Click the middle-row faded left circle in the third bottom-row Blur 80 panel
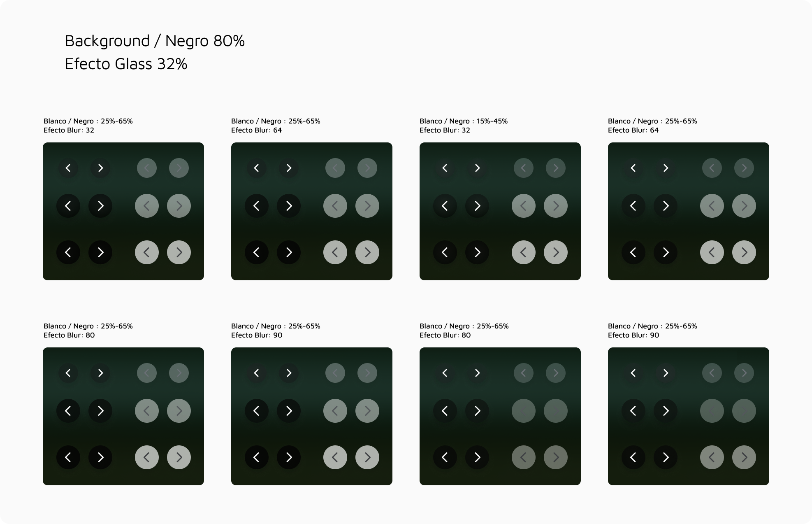Screen dimensions: 812x524 click(524, 411)
